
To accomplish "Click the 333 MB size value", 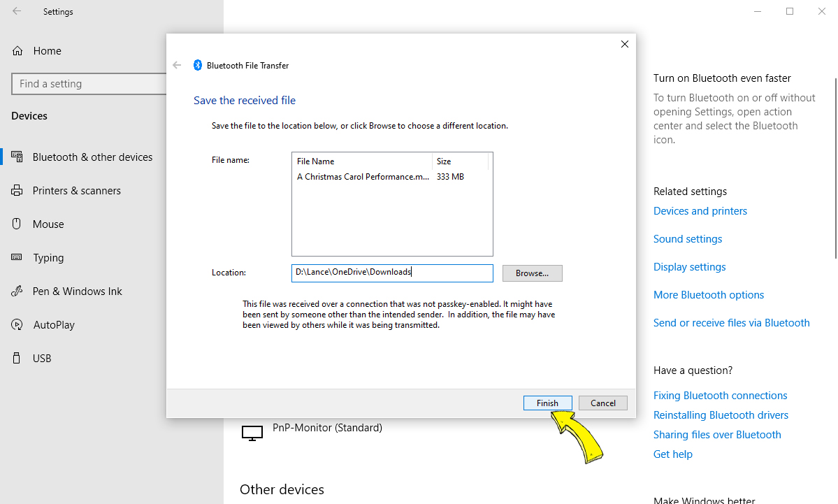I will (450, 177).
